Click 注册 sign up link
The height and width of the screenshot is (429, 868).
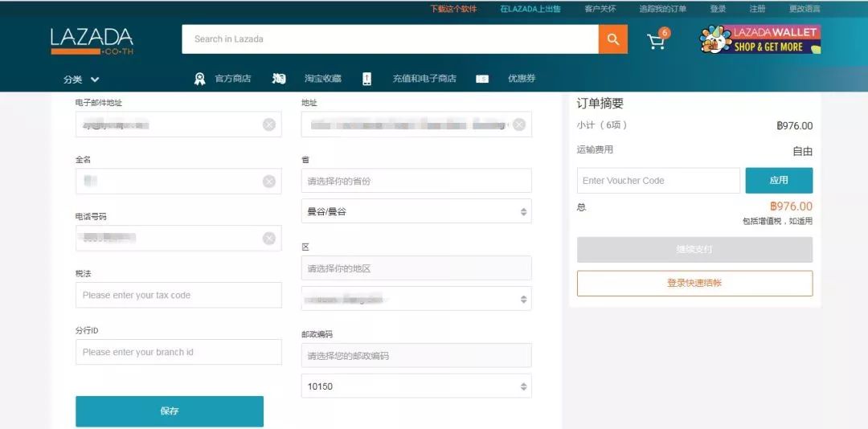pos(757,9)
